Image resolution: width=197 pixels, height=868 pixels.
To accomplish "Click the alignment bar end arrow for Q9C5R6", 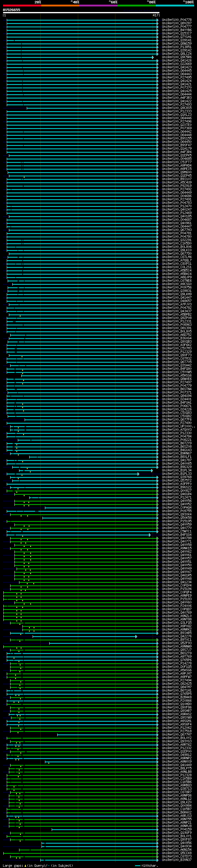I will (x=153, y=57).
